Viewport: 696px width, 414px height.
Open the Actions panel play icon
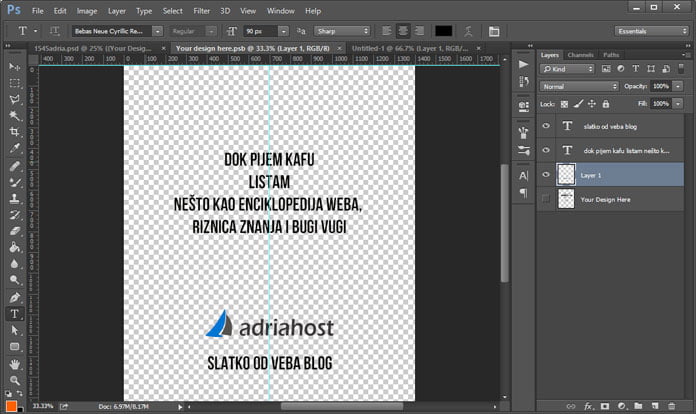[523, 64]
